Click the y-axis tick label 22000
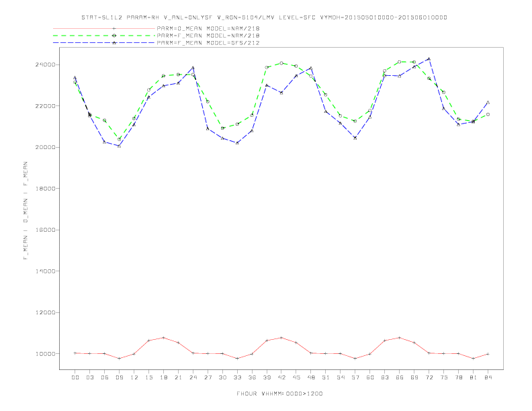This screenshot has height=411, width=532. [x=46, y=106]
